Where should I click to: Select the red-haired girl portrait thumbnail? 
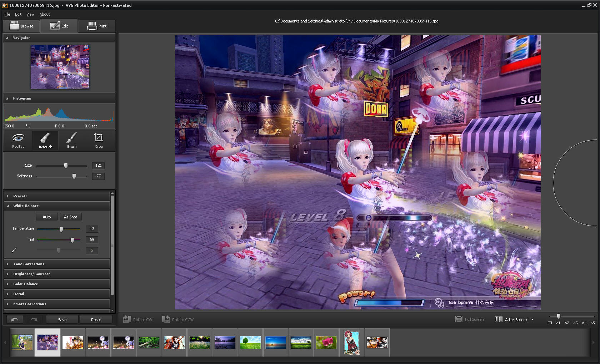351,342
